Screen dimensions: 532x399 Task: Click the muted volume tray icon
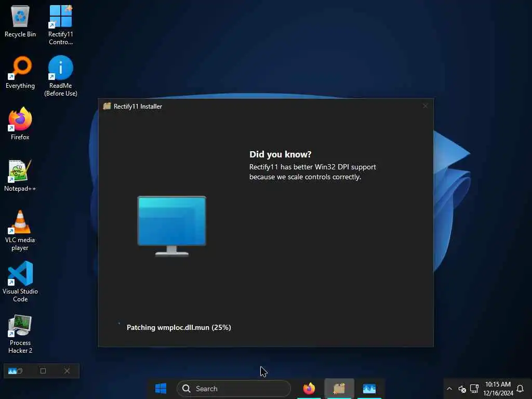[x=462, y=389]
